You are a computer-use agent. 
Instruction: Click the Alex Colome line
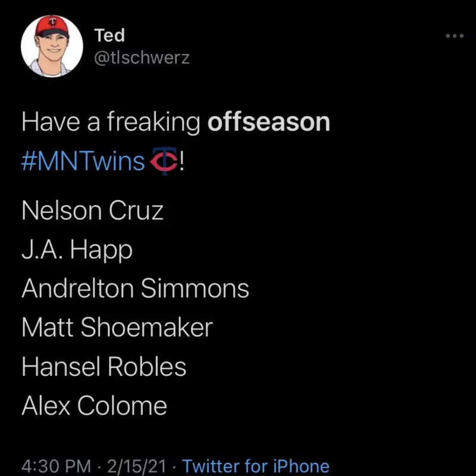(x=94, y=406)
